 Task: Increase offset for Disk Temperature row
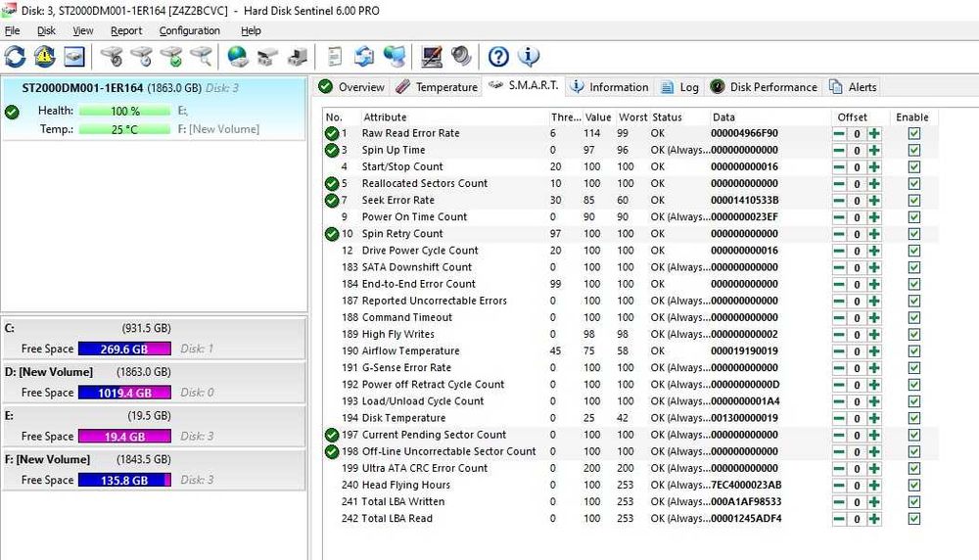(x=874, y=418)
